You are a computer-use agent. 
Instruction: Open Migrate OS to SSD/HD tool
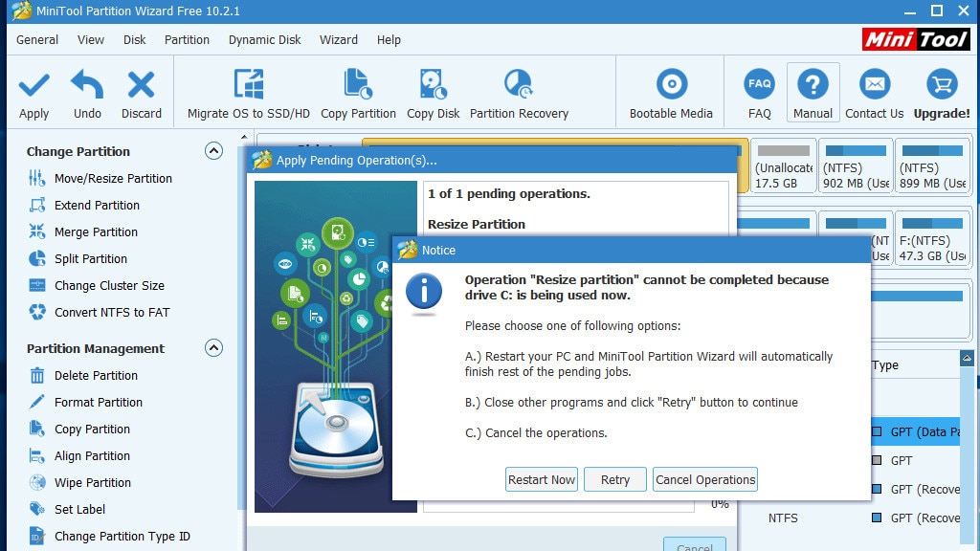249,94
